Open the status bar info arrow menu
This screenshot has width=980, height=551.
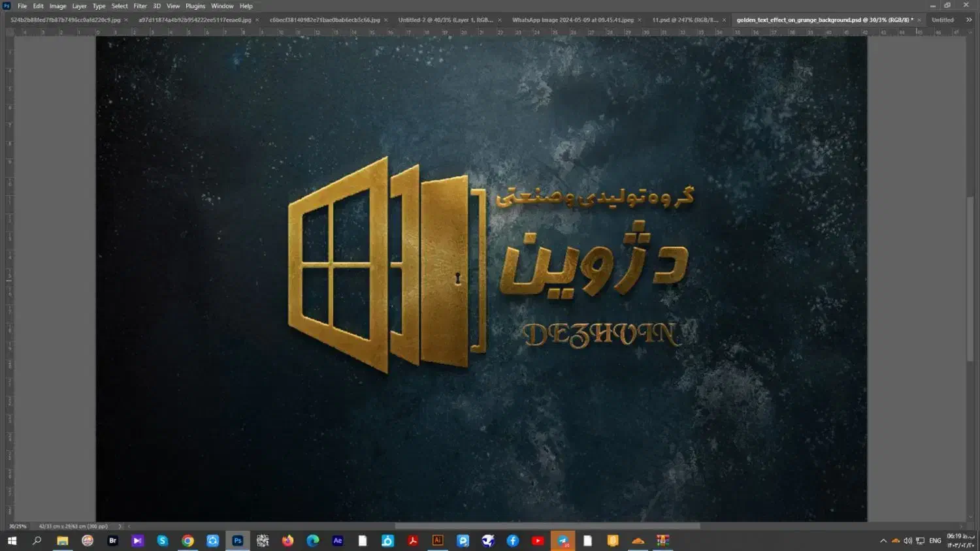pyautogui.click(x=120, y=526)
